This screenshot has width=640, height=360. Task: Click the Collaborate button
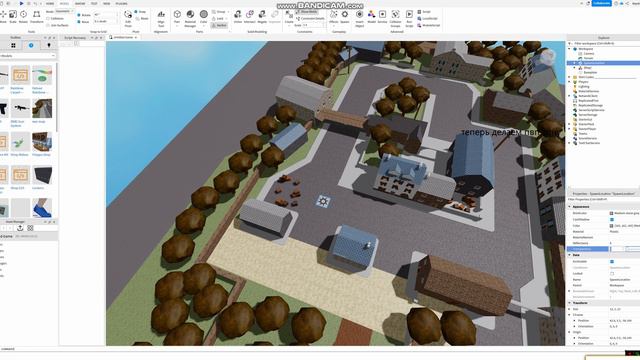tap(601, 3)
